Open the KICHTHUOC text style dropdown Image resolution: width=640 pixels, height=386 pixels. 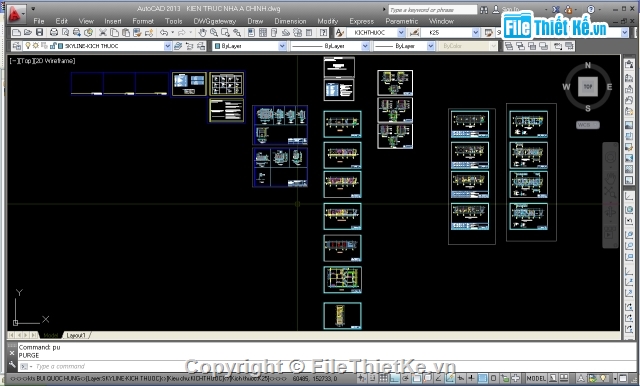coord(401,32)
